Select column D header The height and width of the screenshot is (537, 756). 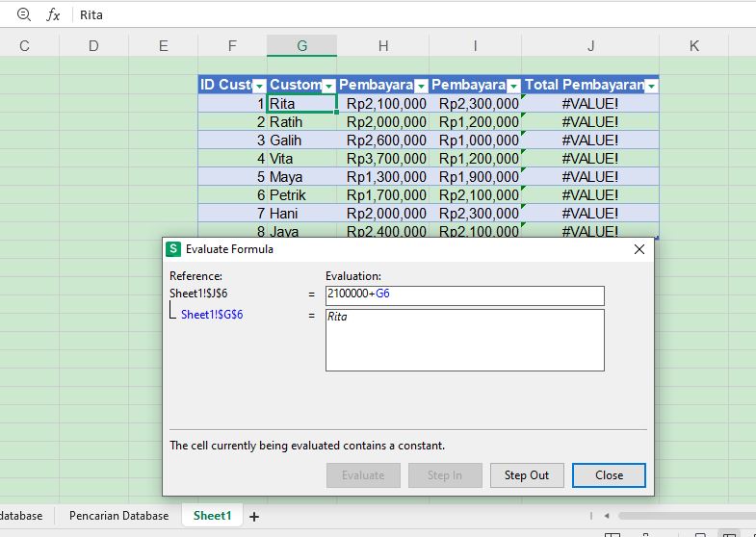93,46
